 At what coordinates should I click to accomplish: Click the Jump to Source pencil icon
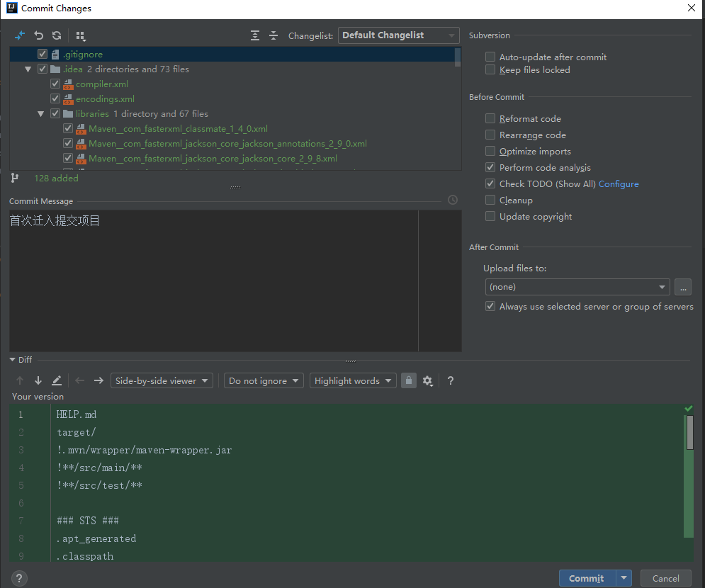(57, 380)
